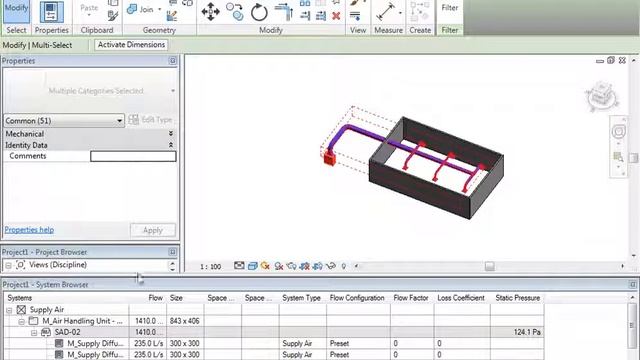Expand the Mechanical properties group
This screenshot has height=360, width=640.
(x=171, y=133)
